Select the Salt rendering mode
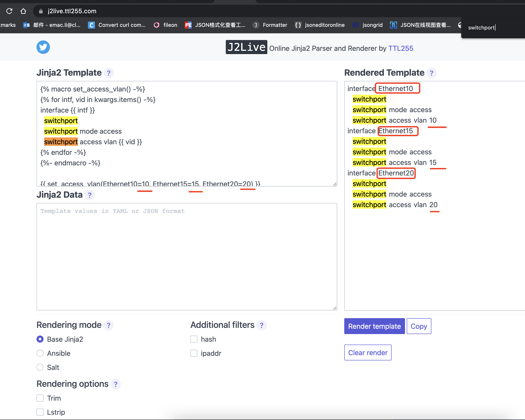525x420 pixels. (x=40, y=367)
